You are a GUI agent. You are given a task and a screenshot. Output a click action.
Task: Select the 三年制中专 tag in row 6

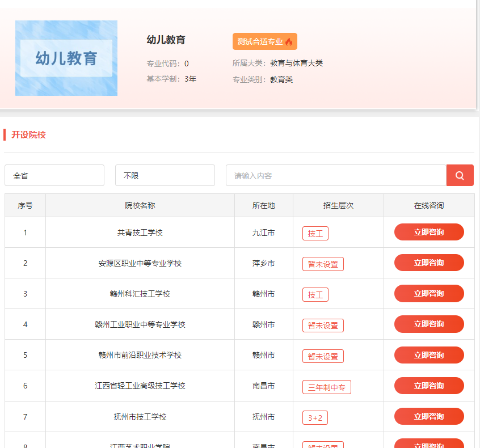point(326,387)
